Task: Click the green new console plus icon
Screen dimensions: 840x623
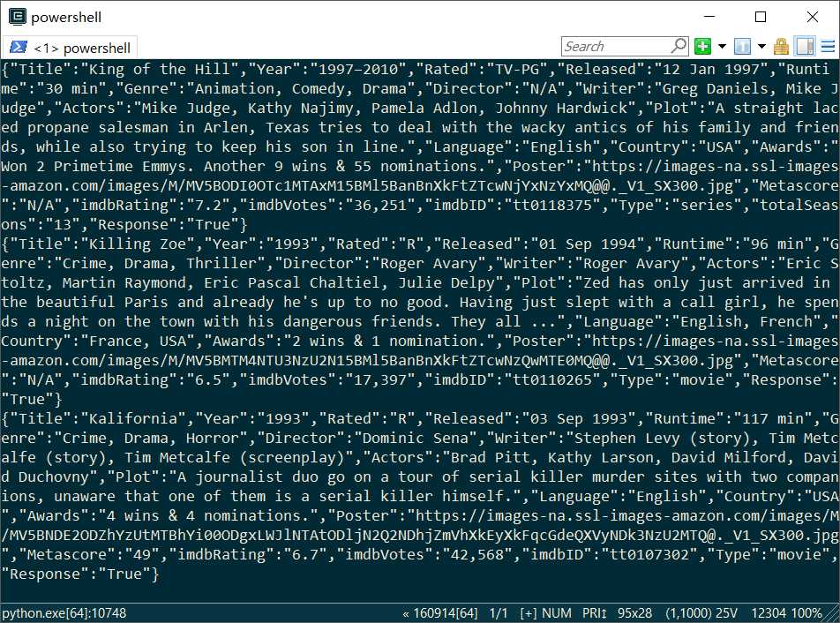Action: pyautogui.click(x=702, y=47)
